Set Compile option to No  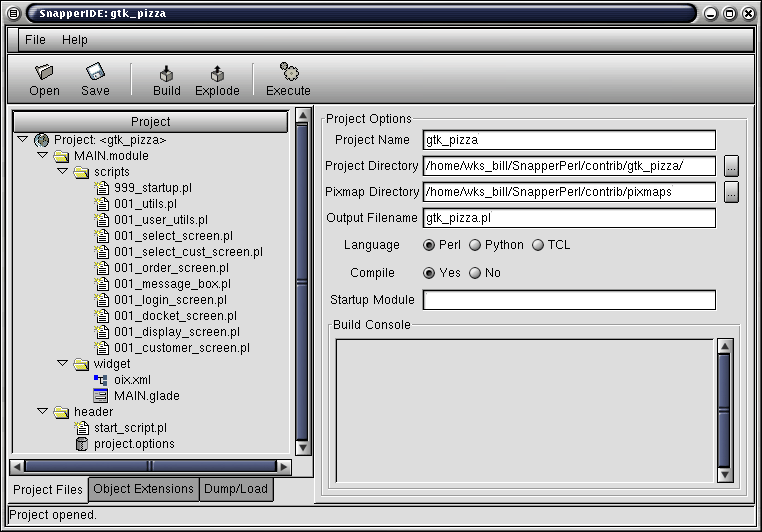[475, 273]
